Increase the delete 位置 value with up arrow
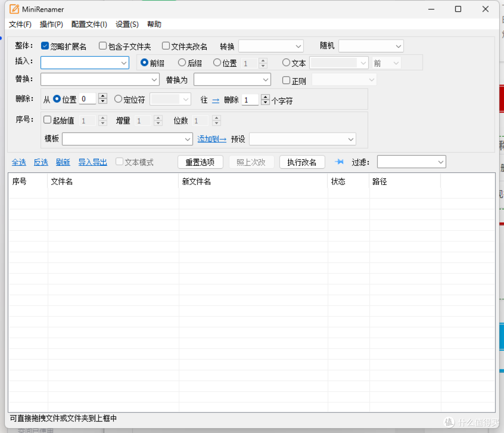 coord(103,96)
